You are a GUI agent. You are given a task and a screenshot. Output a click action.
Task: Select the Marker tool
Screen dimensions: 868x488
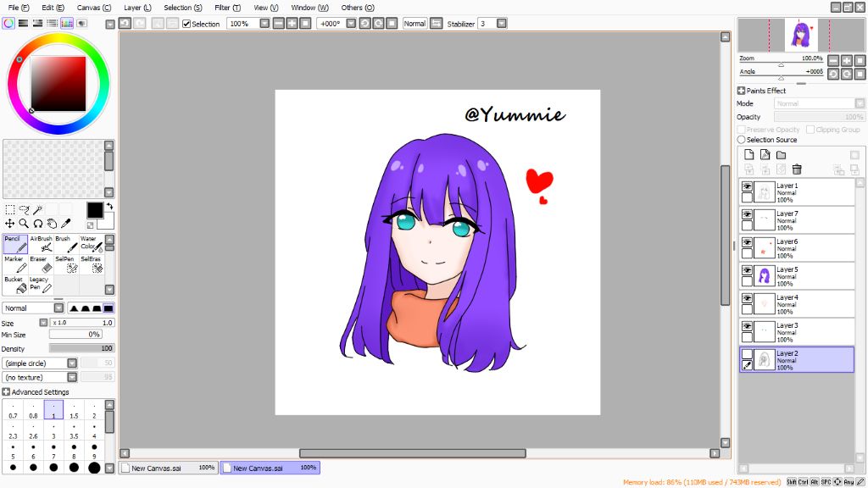15,264
